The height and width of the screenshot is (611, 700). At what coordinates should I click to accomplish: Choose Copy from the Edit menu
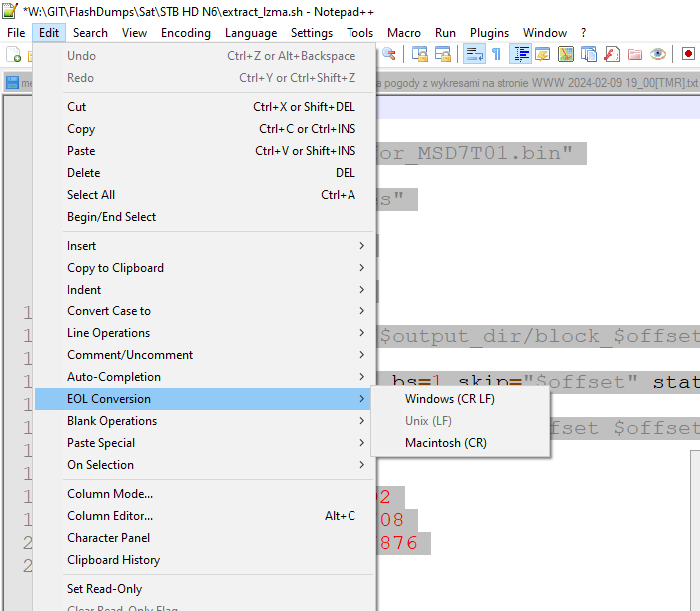click(205, 129)
